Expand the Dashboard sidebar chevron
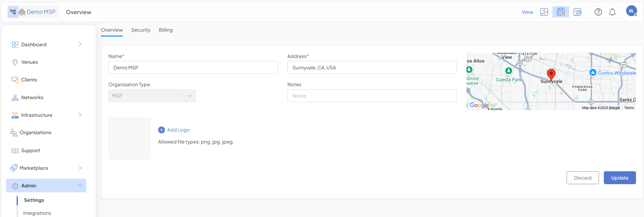Viewport: 644px width, 217px height. pyautogui.click(x=80, y=44)
